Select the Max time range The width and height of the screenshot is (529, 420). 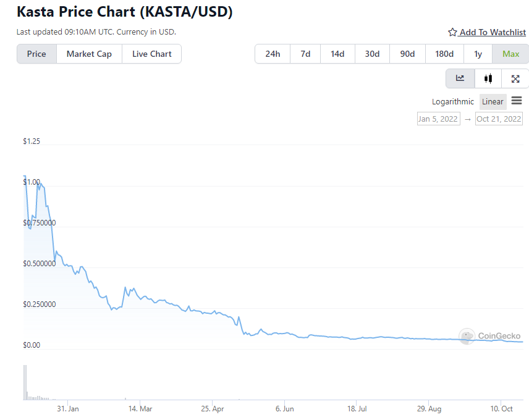point(511,54)
